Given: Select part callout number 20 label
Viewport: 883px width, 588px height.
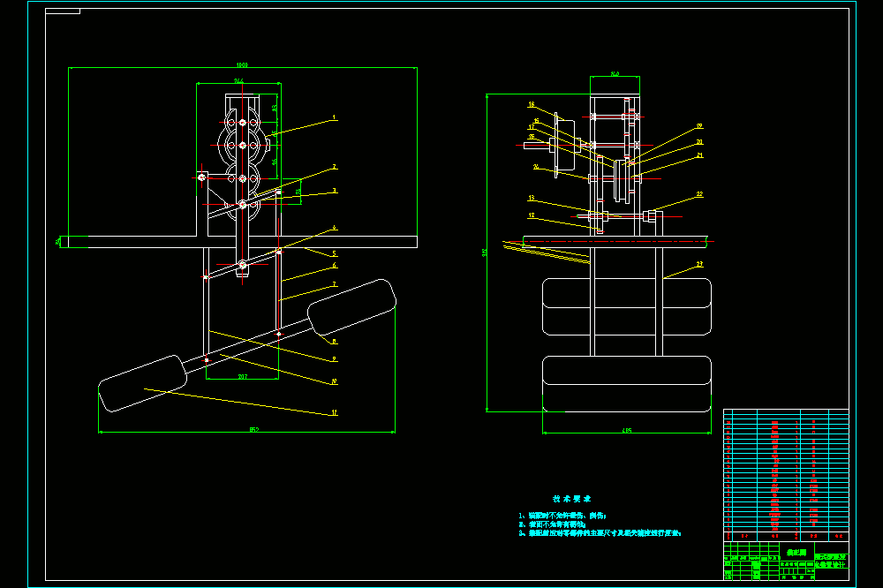Looking at the screenshot, I should point(699,142).
